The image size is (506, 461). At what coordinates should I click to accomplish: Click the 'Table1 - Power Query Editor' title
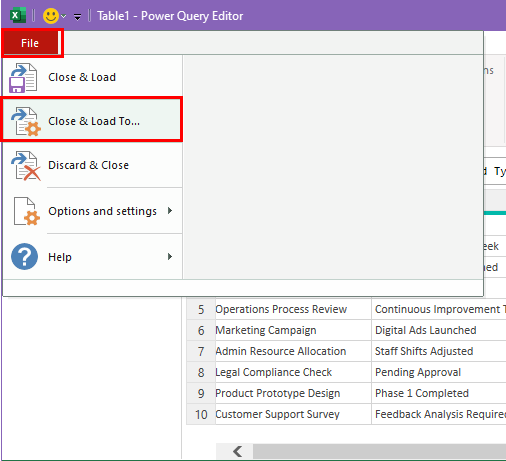(x=170, y=16)
